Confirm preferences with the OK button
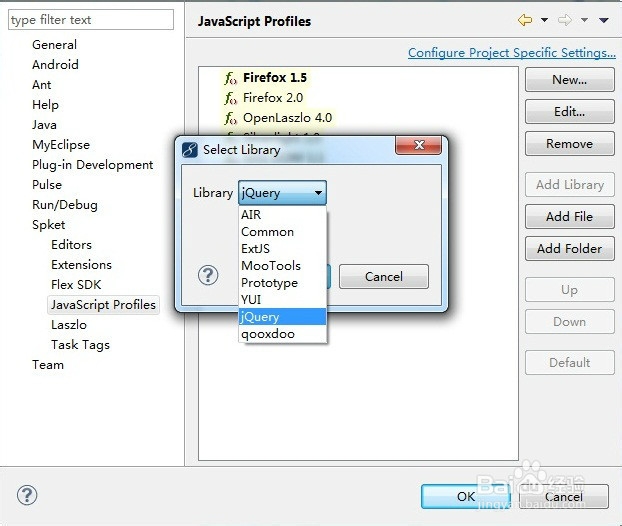The width and height of the screenshot is (622, 526). tap(466, 496)
